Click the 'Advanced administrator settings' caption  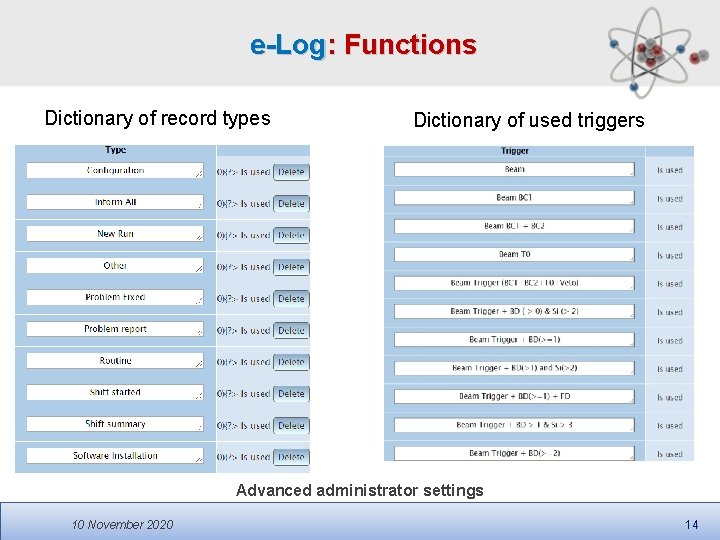pos(360,490)
